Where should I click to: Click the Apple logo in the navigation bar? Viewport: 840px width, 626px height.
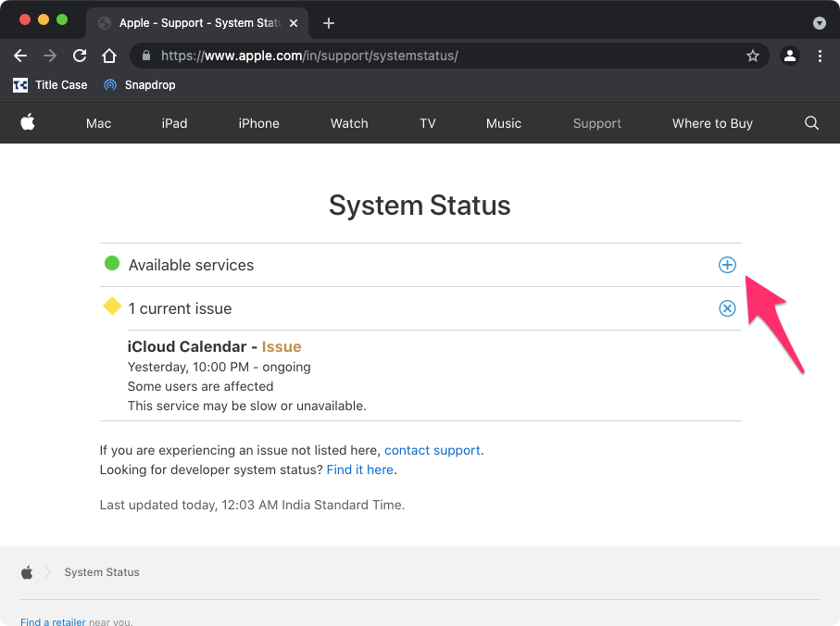point(28,122)
